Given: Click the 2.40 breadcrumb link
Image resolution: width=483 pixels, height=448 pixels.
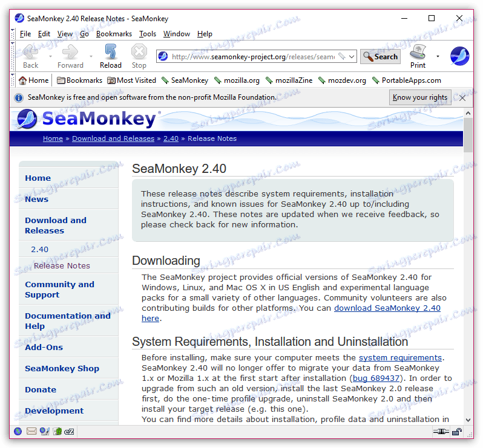Looking at the screenshot, I should (171, 138).
